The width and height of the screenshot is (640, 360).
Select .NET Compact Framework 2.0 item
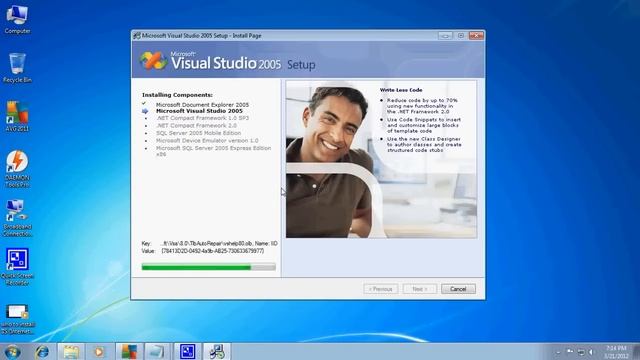pos(196,126)
